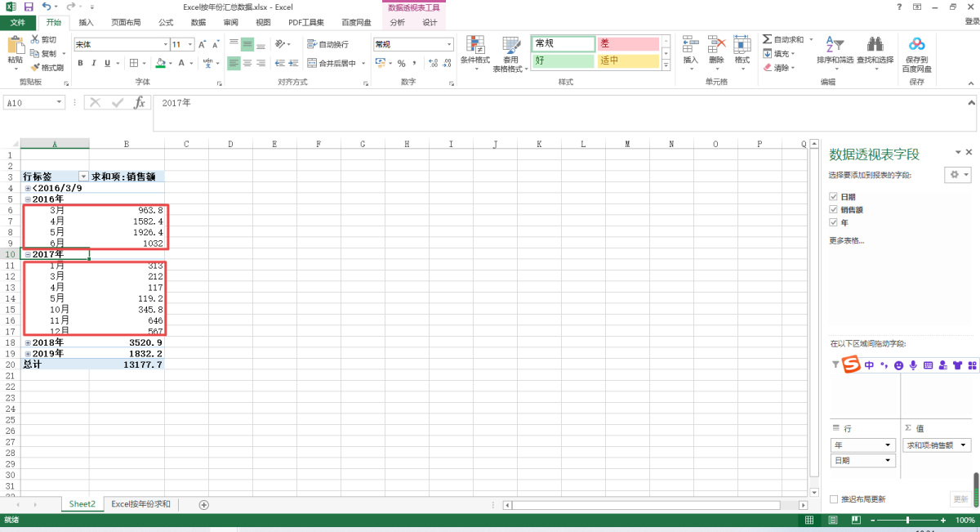Click 更多表格 link in field pane
The height and width of the screenshot is (532, 980).
pos(846,240)
